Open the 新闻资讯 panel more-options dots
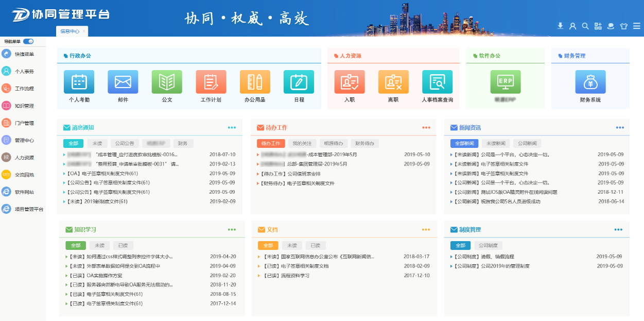This screenshot has width=644, height=321. [620, 127]
